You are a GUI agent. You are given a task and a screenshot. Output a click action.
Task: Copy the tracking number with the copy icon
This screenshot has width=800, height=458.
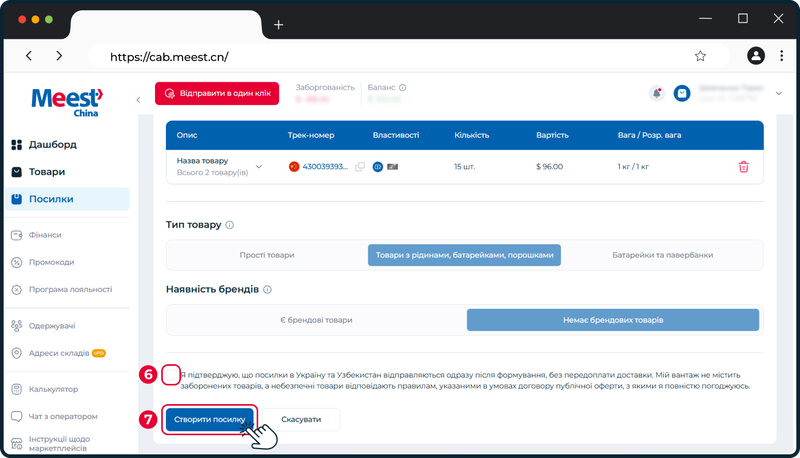tap(360, 166)
